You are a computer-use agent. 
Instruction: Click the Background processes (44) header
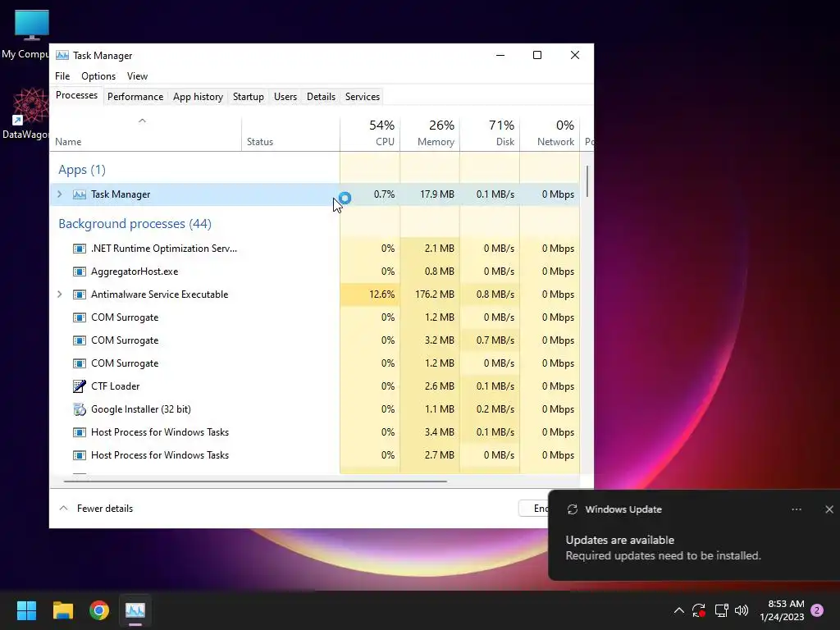coord(135,224)
